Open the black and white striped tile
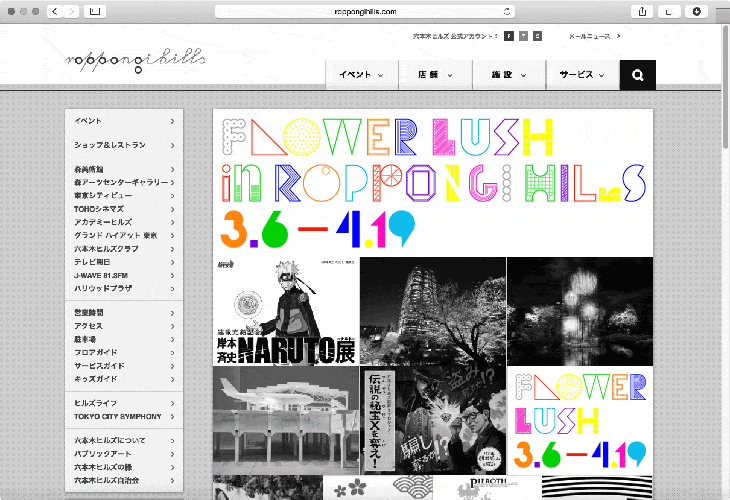This screenshot has height=500, width=730. point(598,487)
